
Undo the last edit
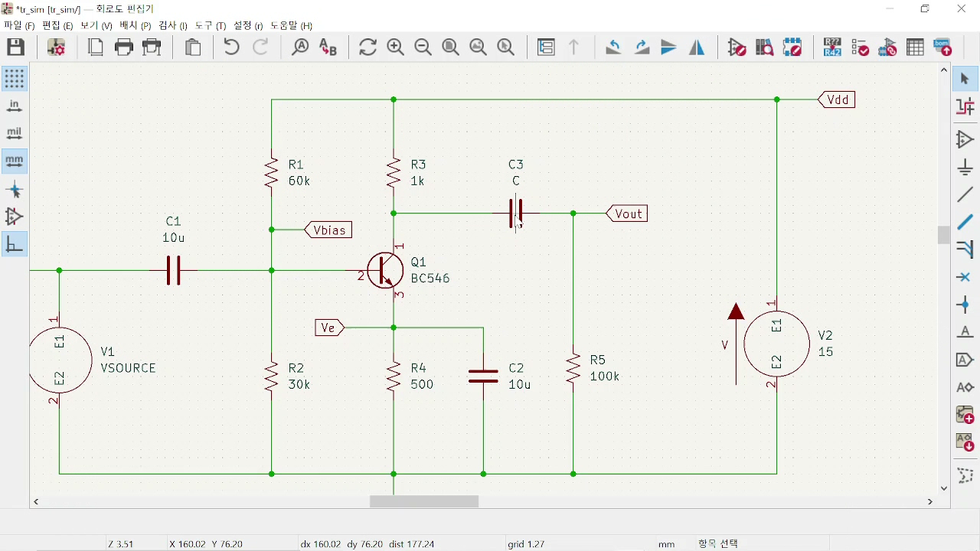(x=231, y=47)
